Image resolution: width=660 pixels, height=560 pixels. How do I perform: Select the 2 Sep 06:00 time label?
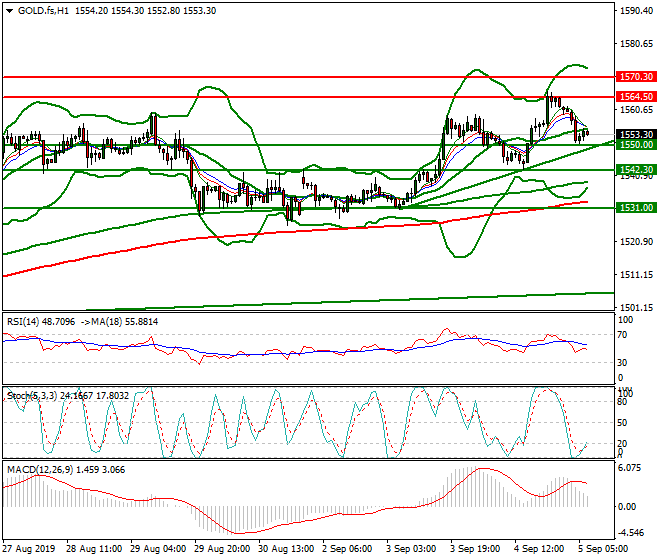coord(347,549)
